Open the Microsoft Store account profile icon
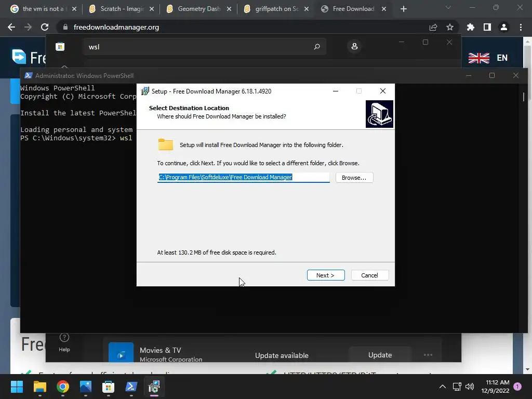The width and height of the screenshot is (532, 399). click(354, 46)
